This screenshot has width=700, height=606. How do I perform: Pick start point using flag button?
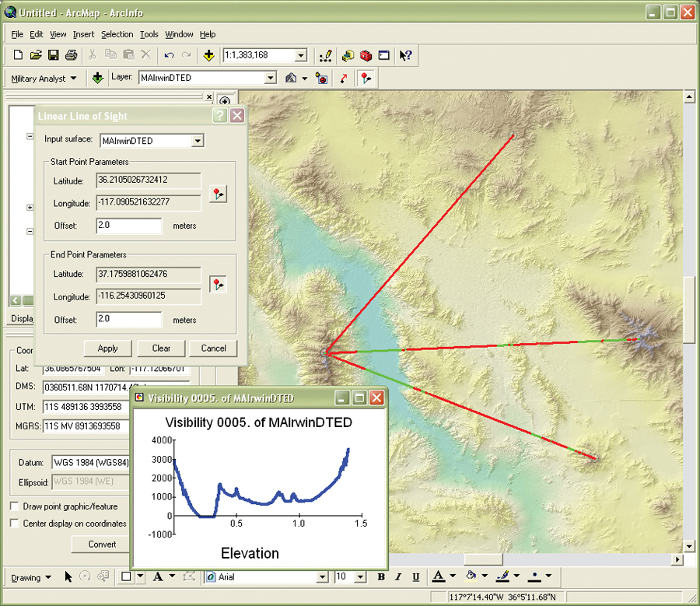click(x=219, y=194)
